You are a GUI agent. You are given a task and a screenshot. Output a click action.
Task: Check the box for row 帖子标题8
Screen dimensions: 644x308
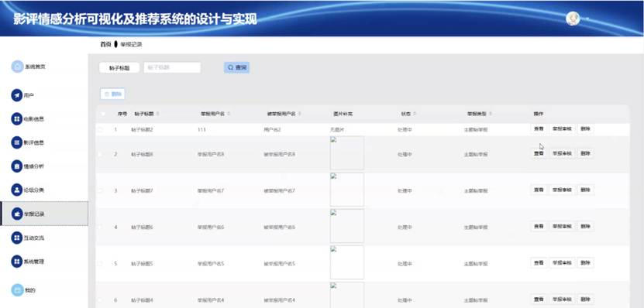pos(101,154)
